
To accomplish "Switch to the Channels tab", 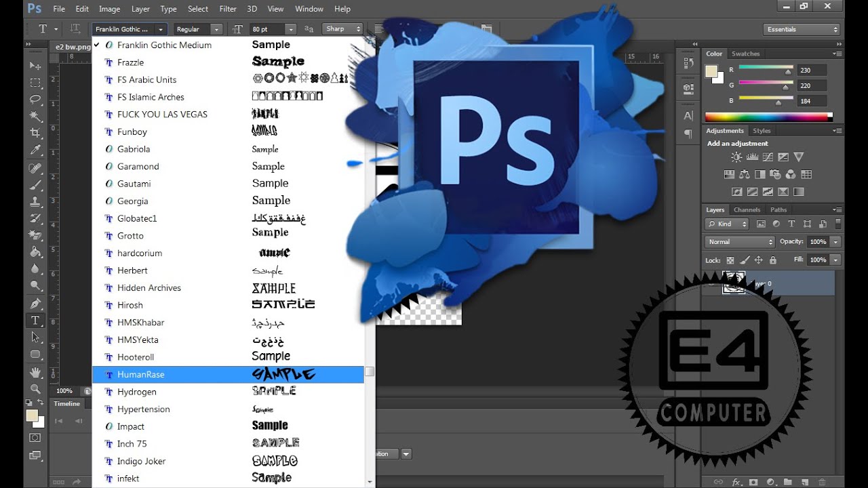I will pos(747,209).
